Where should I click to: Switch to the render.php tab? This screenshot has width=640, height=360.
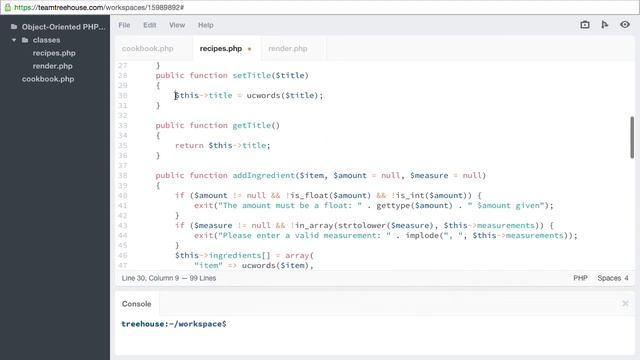tap(287, 49)
